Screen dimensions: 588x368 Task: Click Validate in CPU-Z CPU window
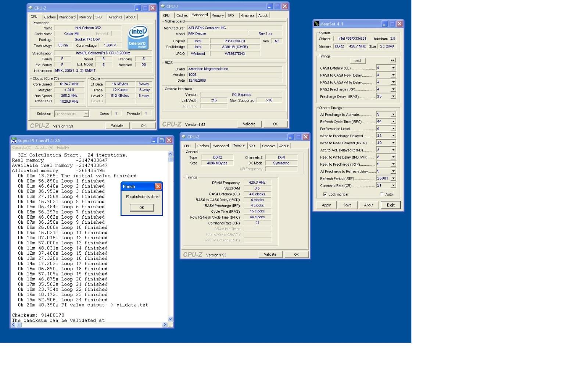117,125
